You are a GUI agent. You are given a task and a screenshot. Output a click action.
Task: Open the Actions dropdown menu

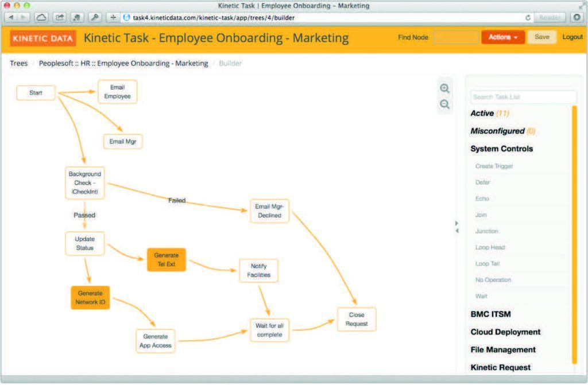[x=502, y=37]
